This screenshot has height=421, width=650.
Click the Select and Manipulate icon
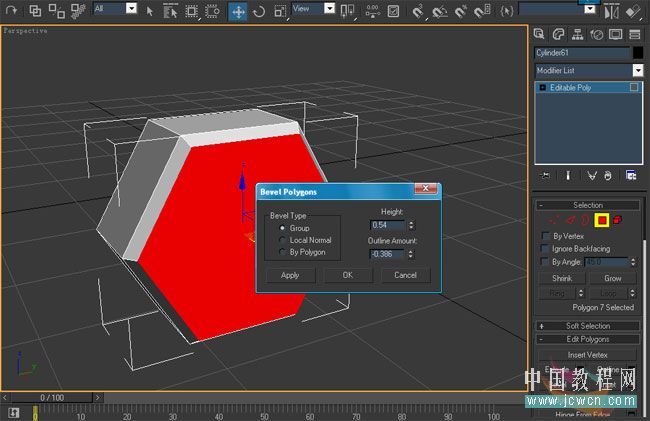click(x=372, y=11)
